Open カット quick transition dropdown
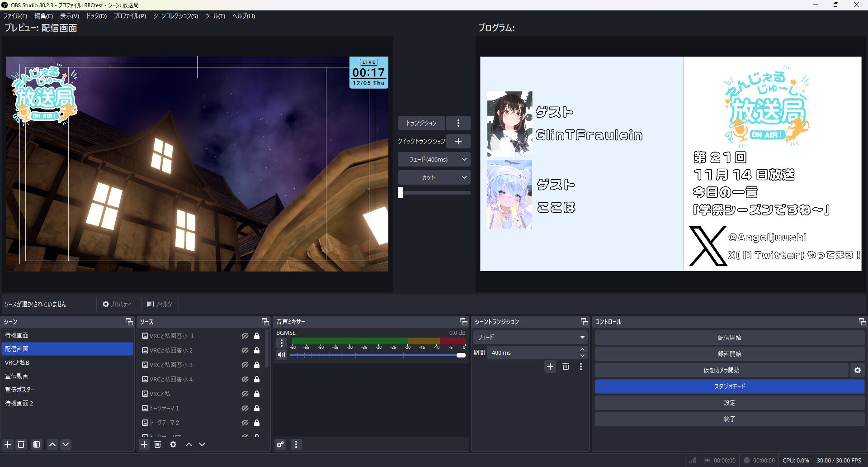Viewport: 868px width, 467px height. pyautogui.click(x=434, y=177)
